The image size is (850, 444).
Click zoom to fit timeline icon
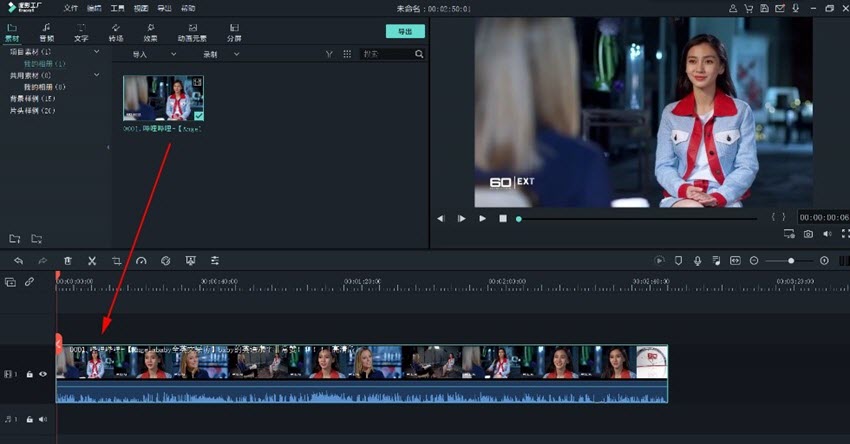(x=735, y=261)
